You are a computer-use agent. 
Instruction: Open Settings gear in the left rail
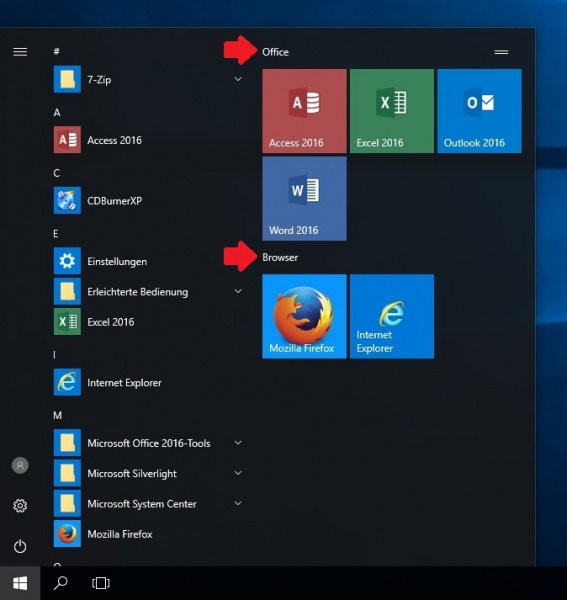coord(20,505)
